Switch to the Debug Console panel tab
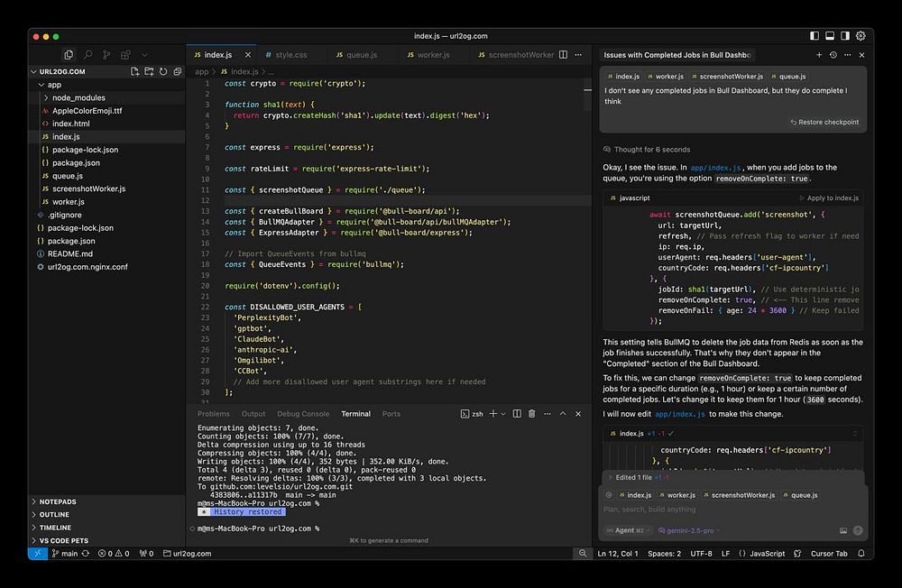The width and height of the screenshot is (902, 588). point(303,414)
